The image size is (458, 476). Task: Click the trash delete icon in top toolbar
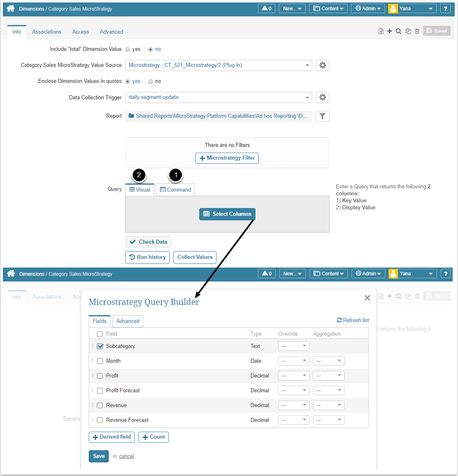(417, 31)
